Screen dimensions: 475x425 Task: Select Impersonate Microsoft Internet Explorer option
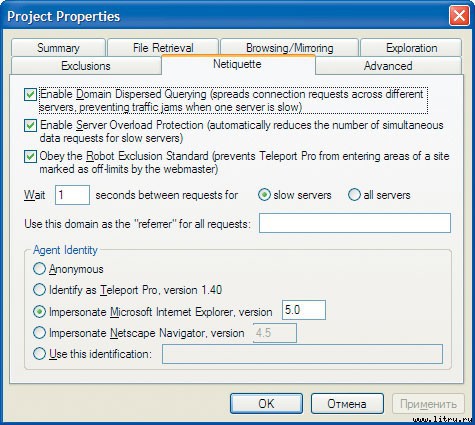coord(39,312)
